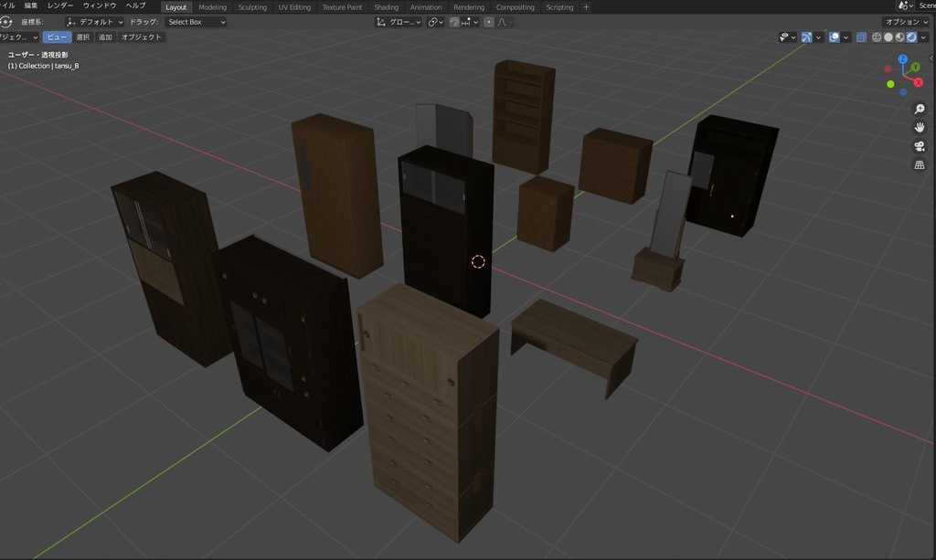Open the Select Box drag dropdown
This screenshot has width=936, height=560.
pyautogui.click(x=197, y=22)
